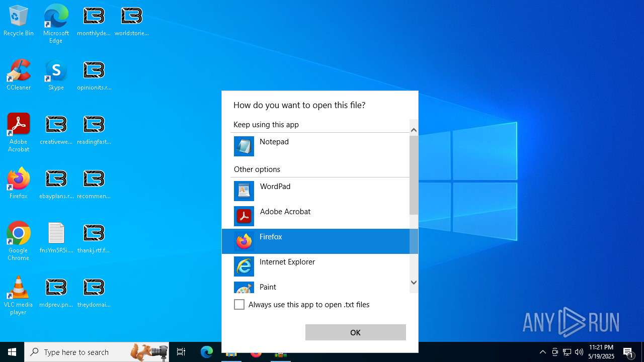Open Skype desktop shortcut
This screenshot has height=362, width=644.
[56, 75]
